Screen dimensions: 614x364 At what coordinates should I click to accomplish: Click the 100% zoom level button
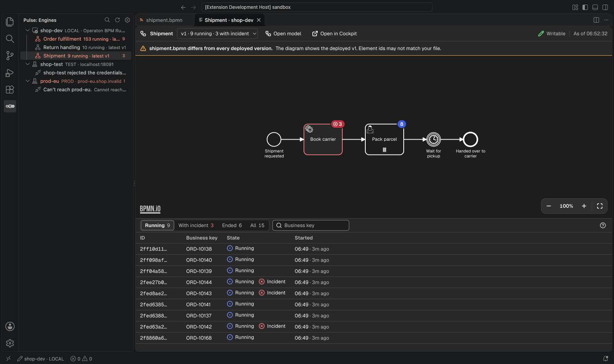[x=566, y=206]
